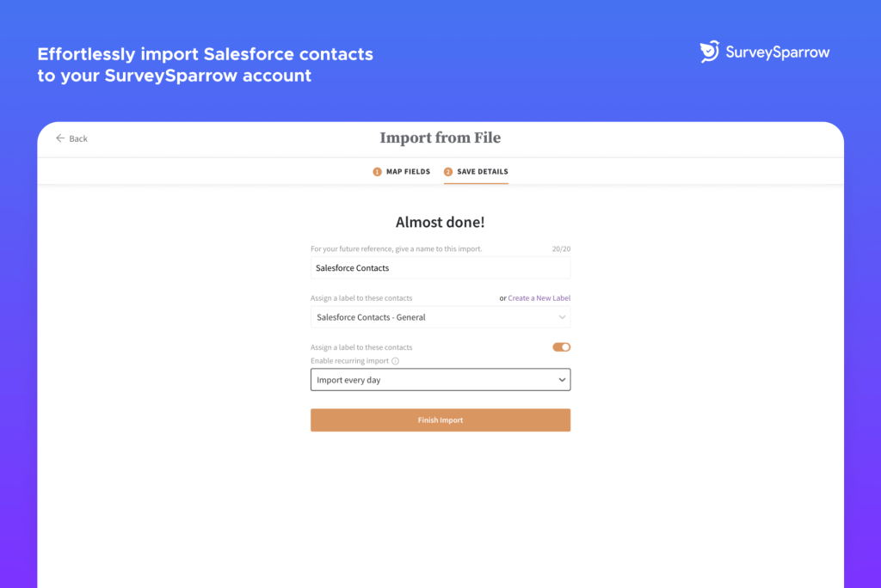Open the Salesforce Contacts - General label dropdown

pos(440,317)
